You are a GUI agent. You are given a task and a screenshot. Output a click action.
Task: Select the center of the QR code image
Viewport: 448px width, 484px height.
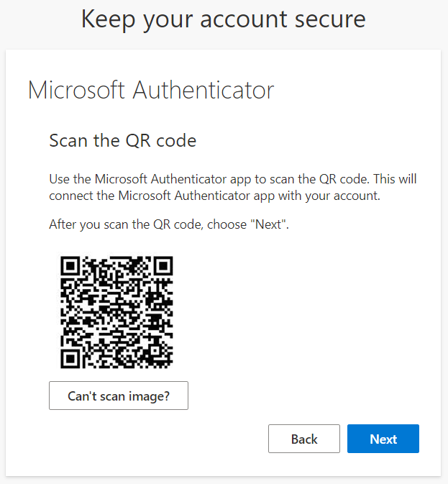[116, 312]
